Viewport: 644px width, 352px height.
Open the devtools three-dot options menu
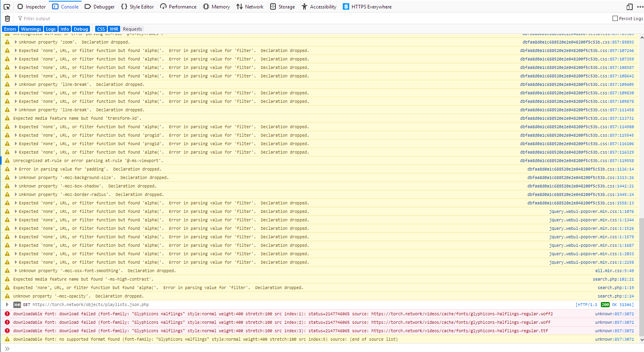click(x=640, y=7)
